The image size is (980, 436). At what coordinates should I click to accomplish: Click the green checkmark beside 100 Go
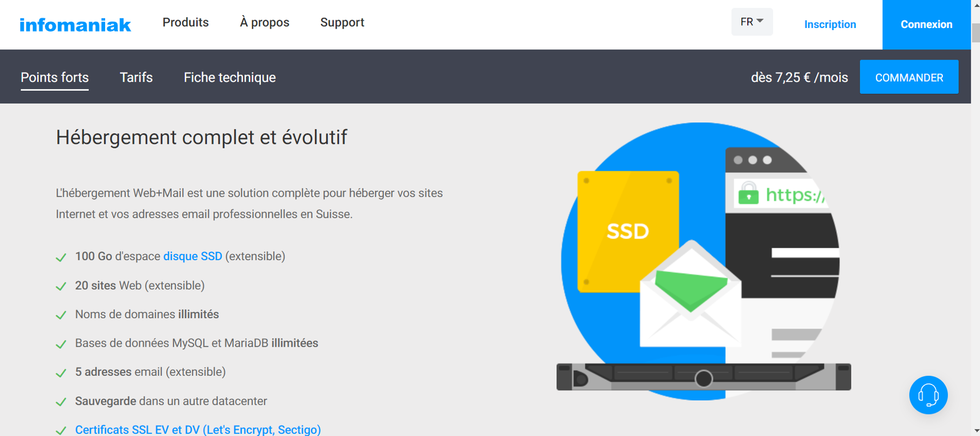pos(61,258)
